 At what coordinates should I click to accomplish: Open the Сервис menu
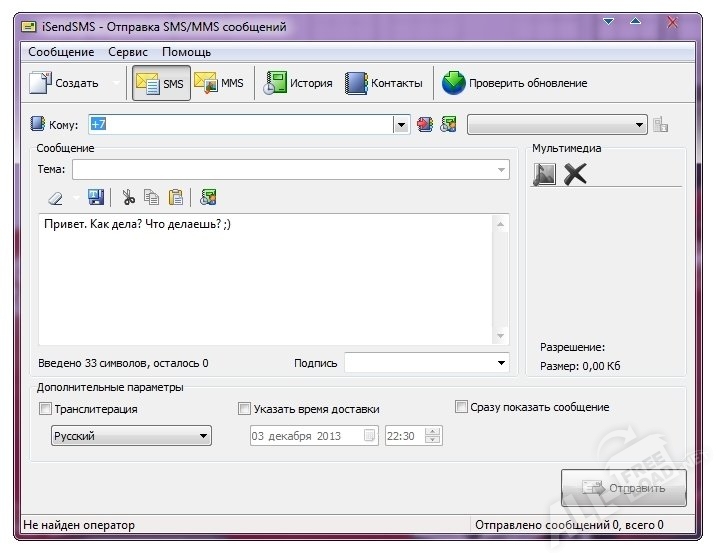[x=128, y=52]
